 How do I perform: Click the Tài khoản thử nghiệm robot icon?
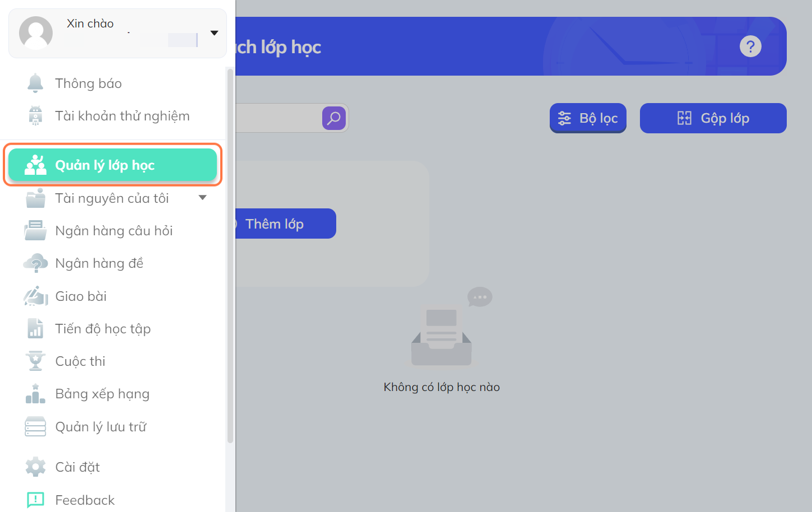click(x=35, y=116)
